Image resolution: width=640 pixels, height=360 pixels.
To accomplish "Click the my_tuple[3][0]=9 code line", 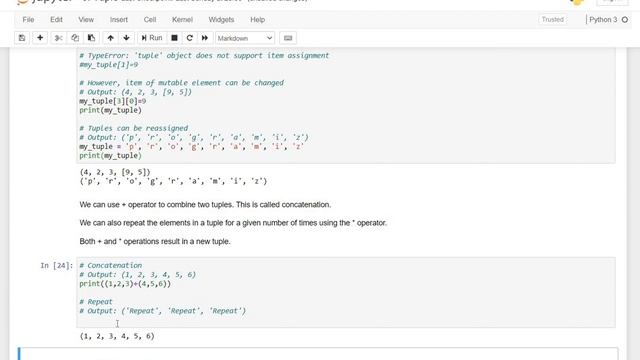I will [113, 101].
